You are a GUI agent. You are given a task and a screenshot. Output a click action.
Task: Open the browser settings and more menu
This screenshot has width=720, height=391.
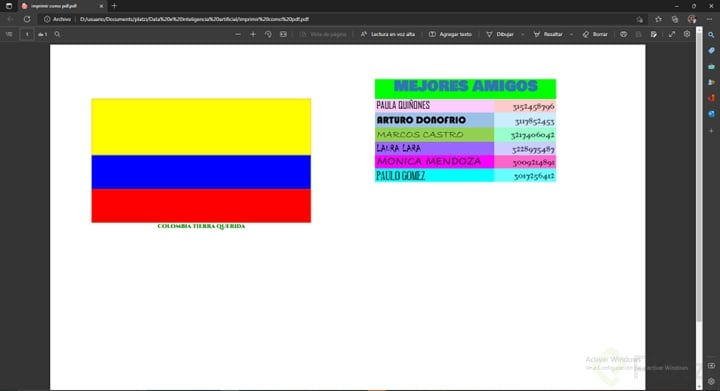[709, 19]
